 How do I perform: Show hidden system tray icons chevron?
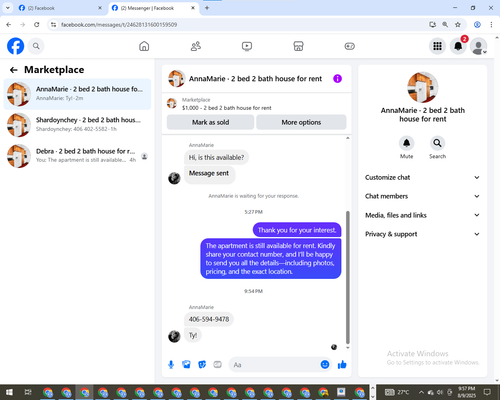click(x=421, y=392)
